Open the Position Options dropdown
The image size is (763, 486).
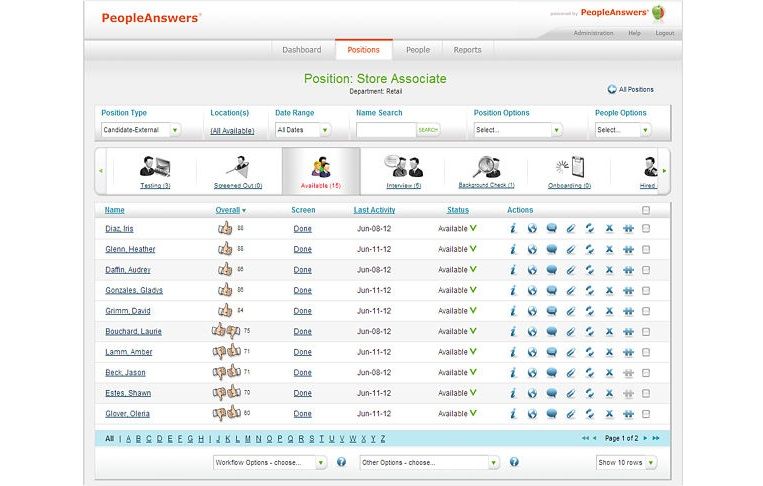(x=518, y=130)
